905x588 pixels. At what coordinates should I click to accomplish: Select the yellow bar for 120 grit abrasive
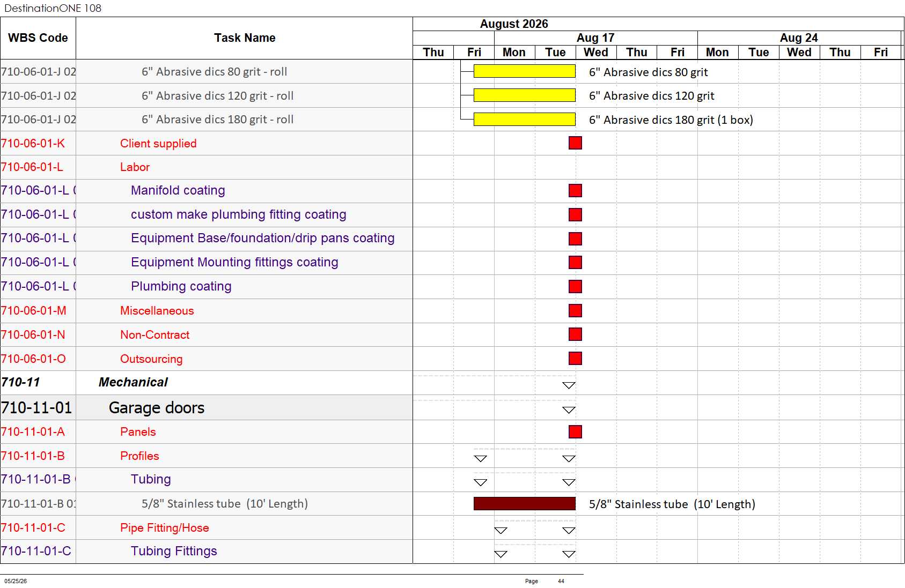click(x=525, y=95)
